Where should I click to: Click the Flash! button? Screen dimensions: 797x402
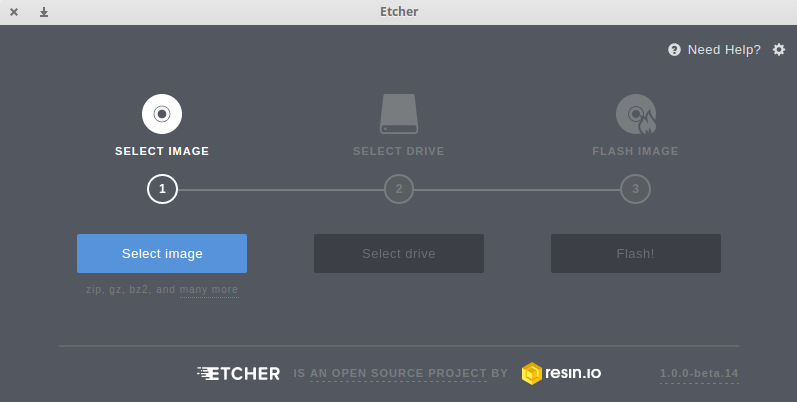(636, 254)
